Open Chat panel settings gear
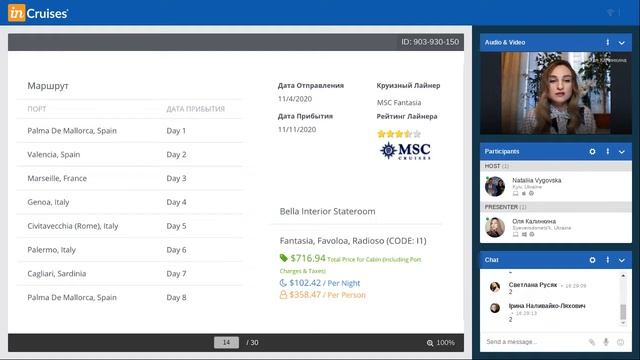This screenshot has height=360, width=640. point(592,260)
